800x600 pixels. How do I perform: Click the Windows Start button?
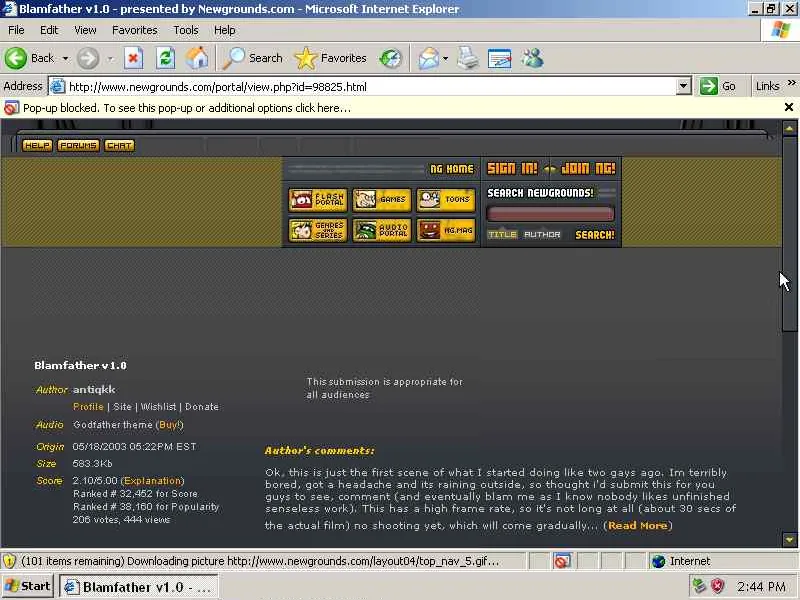point(28,586)
